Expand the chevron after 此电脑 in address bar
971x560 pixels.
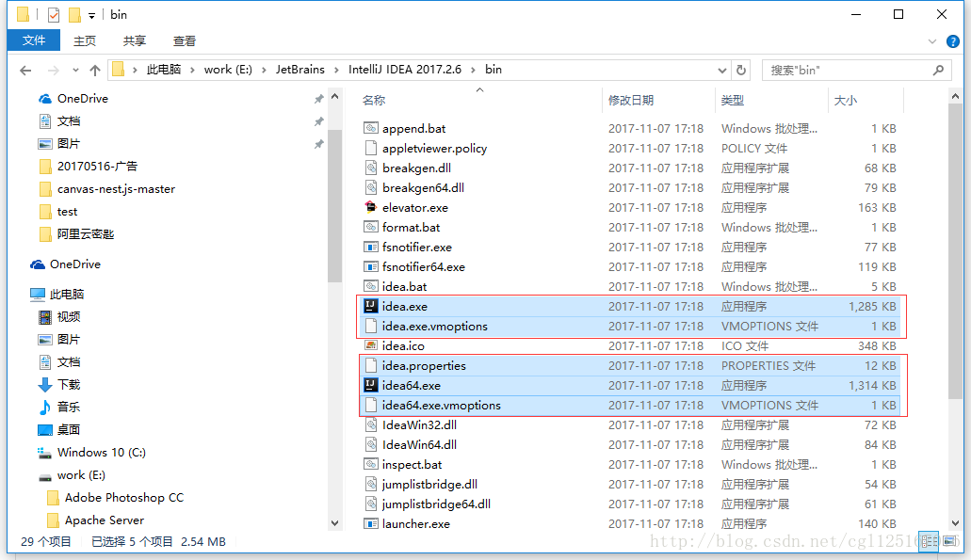click(192, 70)
